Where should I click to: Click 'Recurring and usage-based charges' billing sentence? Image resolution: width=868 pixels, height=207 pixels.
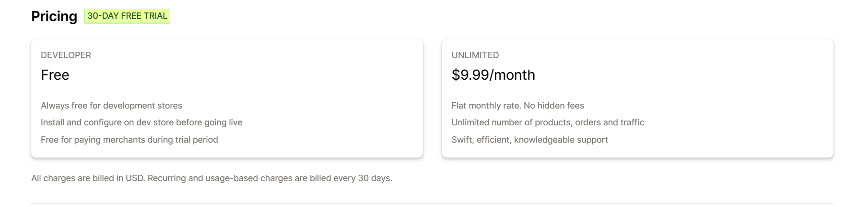click(x=270, y=178)
